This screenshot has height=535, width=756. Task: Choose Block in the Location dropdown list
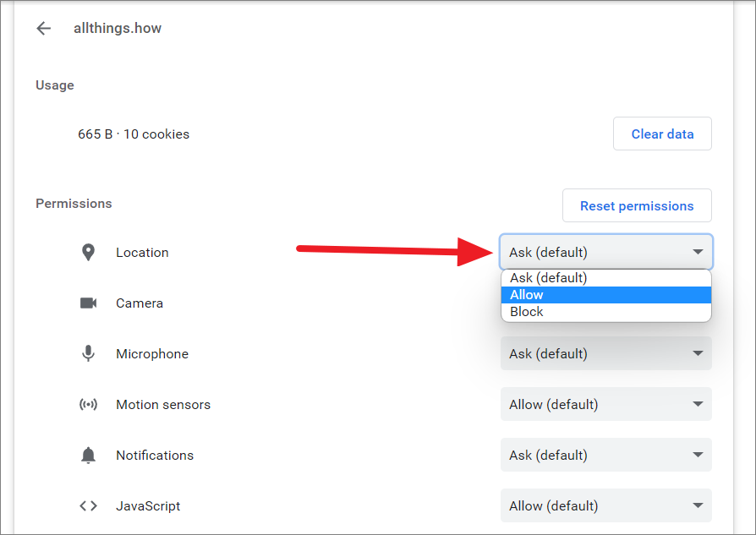606,312
